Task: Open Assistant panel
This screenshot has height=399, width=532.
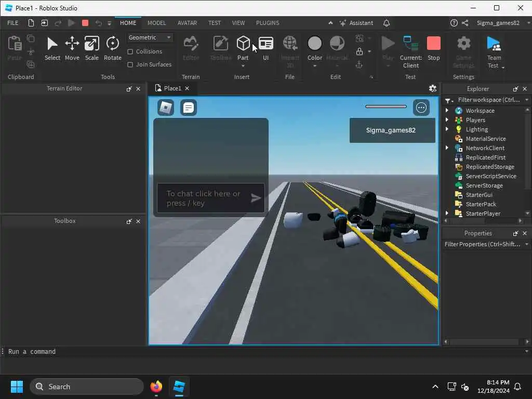Action: pos(356,23)
